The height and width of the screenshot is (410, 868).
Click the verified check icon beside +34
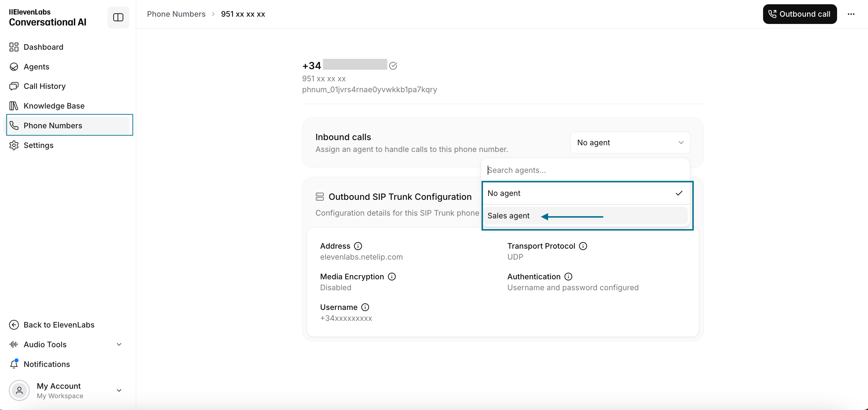(x=393, y=66)
